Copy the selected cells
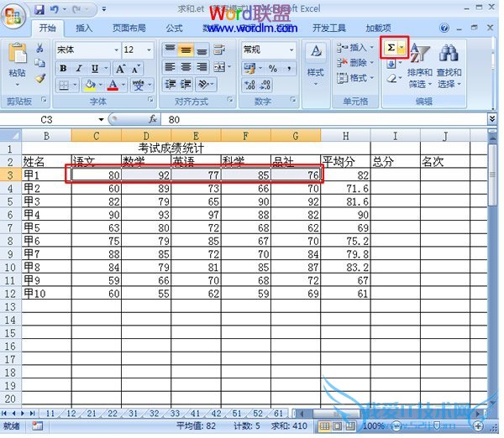 tap(39, 63)
